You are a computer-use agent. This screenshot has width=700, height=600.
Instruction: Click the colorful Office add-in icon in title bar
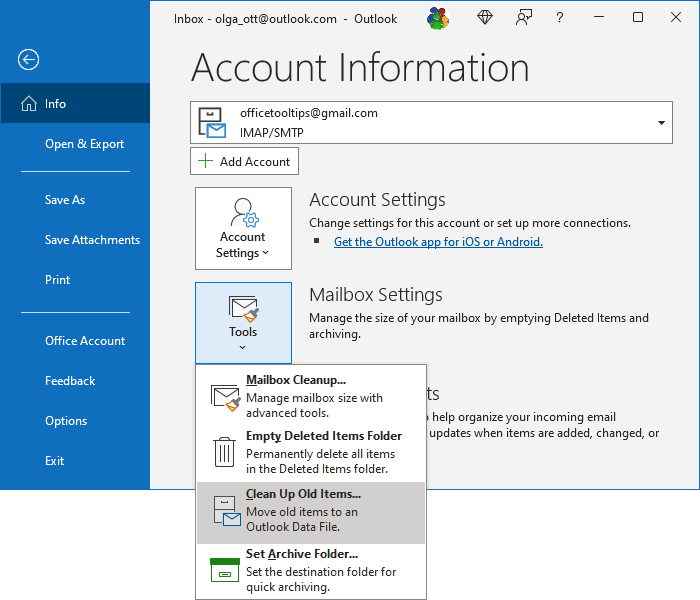tap(437, 18)
